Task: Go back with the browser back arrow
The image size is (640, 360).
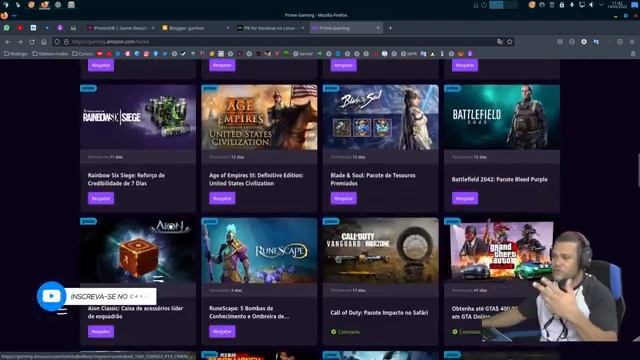Action: tap(8, 42)
